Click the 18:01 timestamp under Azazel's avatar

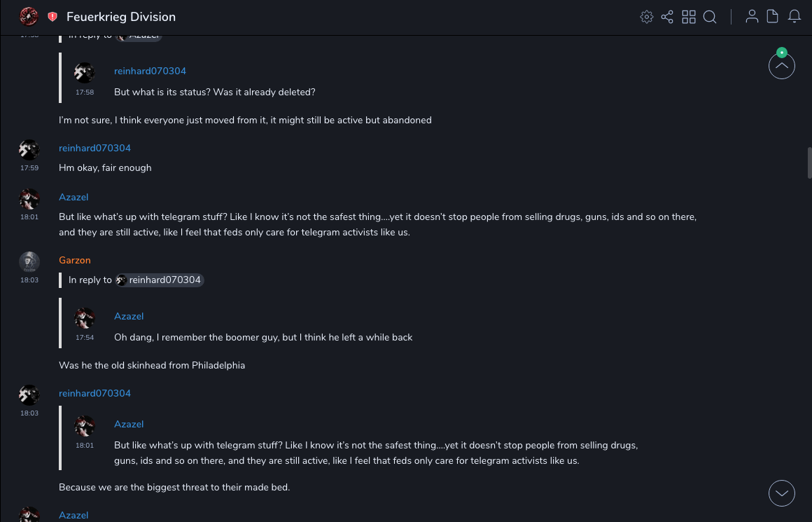point(29,217)
